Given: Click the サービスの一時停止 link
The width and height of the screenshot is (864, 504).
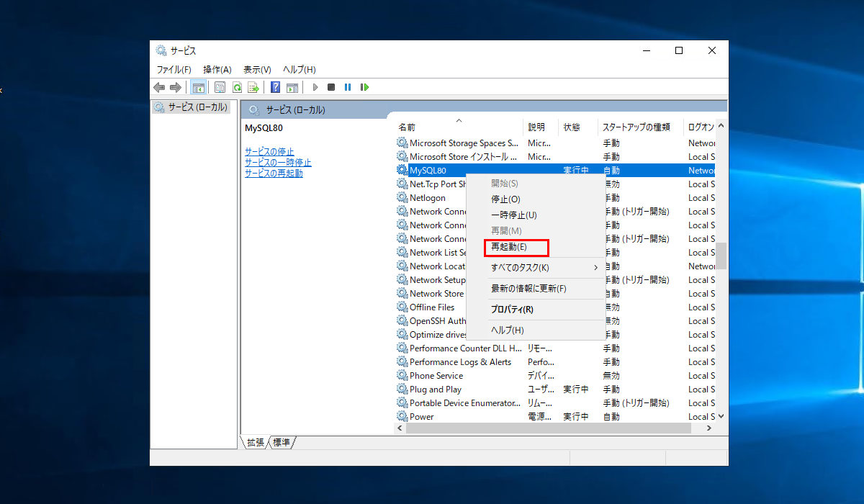Looking at the screenshot, I should [278, 163].
